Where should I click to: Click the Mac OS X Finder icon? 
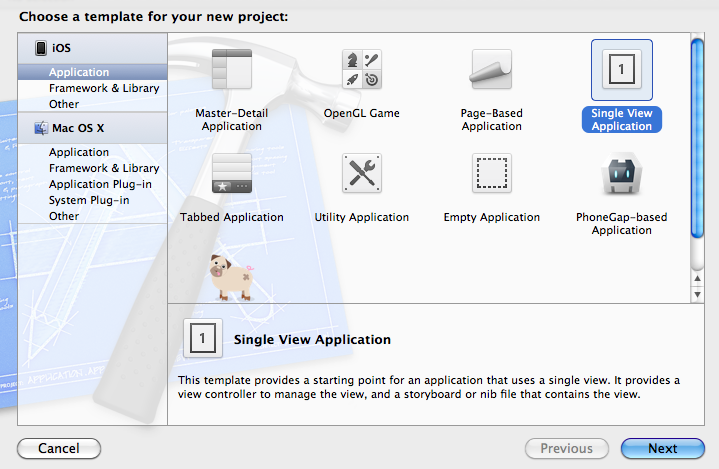41,128
